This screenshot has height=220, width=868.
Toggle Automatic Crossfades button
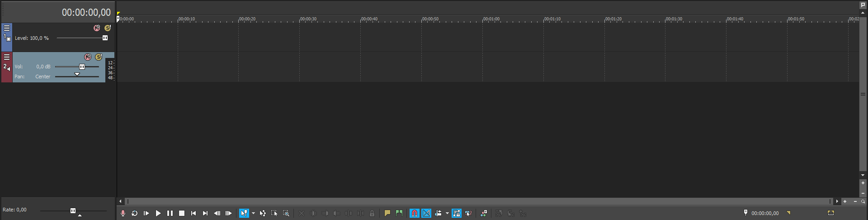point(426,213)
